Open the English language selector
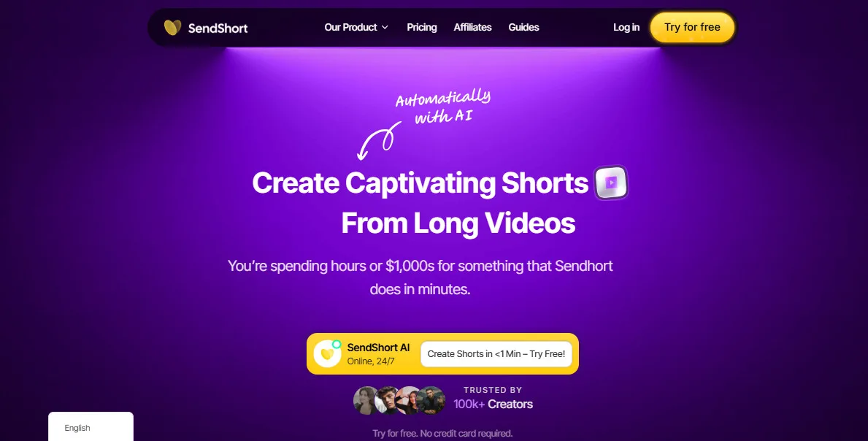The width and height of the screenshot is (868, 441). (91, 426)
